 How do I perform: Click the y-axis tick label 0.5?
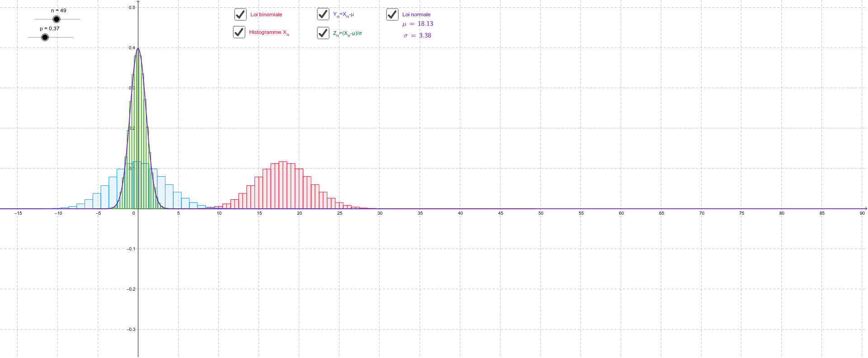[132, 7]
